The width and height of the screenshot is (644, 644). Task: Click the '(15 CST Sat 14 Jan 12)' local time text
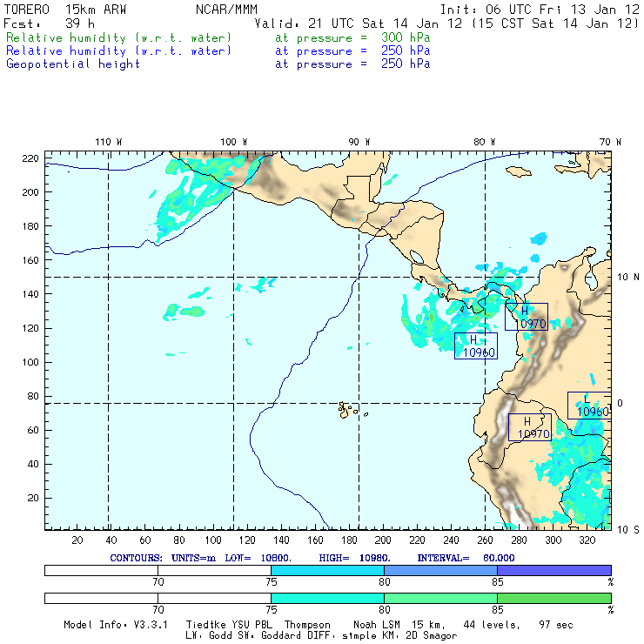click(555, 23)
